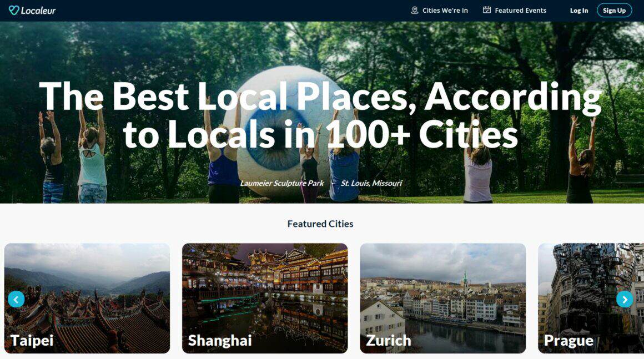Open the Prague city card
Image resolution: width=644 pixels, height=359 pixels.
coord(591,299)
